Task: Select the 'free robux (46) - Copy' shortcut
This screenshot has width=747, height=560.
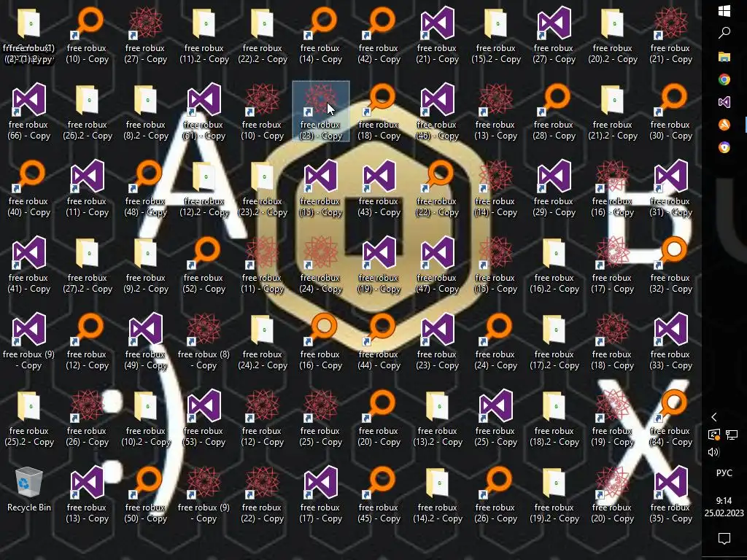Action: 438,112
